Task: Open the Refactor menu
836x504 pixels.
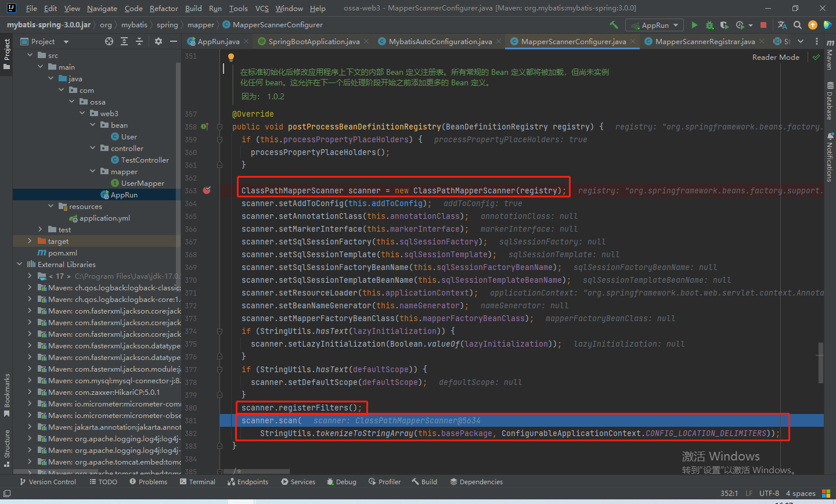Action: pyautogui.click(x=164, y=8)
